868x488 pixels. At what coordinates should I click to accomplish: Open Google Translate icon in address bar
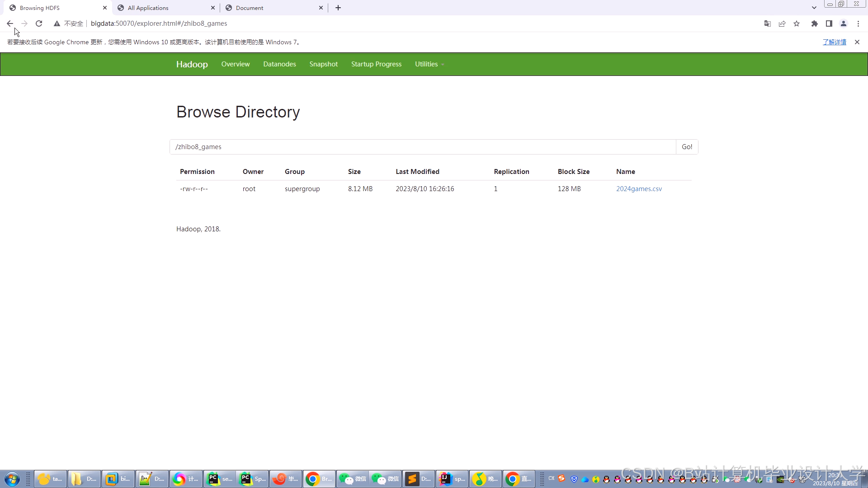[767, 23]
